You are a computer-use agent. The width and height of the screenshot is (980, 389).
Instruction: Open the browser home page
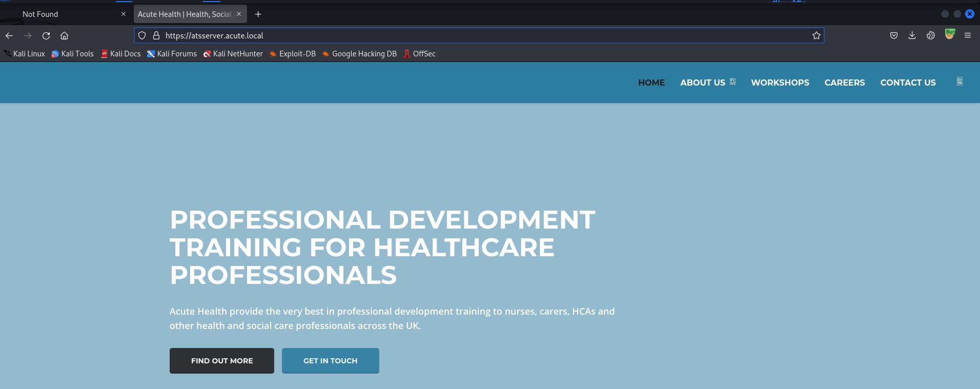point(64,36)
